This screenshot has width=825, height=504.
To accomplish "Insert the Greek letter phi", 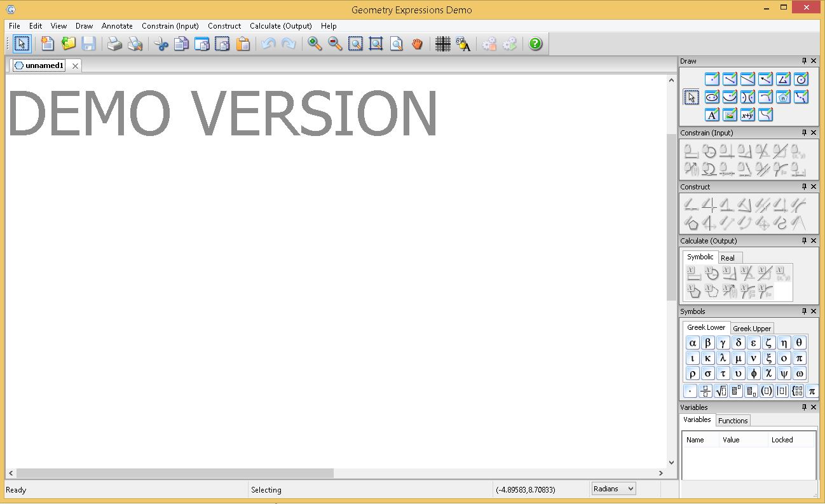I will [754, 373].
